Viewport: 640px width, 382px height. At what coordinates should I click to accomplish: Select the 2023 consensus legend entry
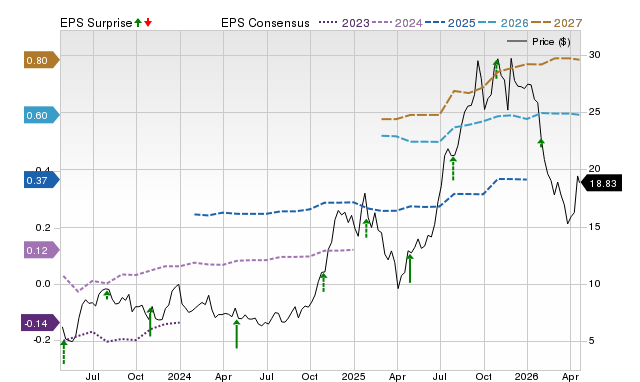click(x=344, y=23)
